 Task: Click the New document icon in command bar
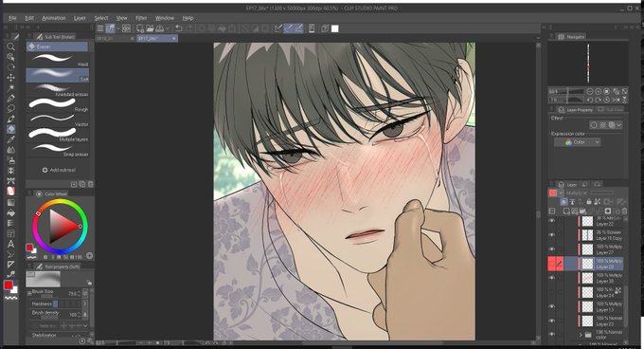pos(140,28)
